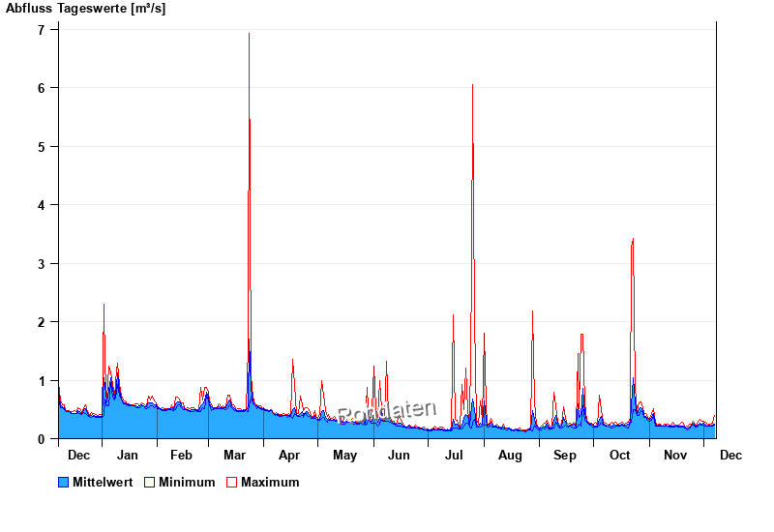Click the top of the October maximum peak
The width and height of the screenshot is (774, 532).
633,238
